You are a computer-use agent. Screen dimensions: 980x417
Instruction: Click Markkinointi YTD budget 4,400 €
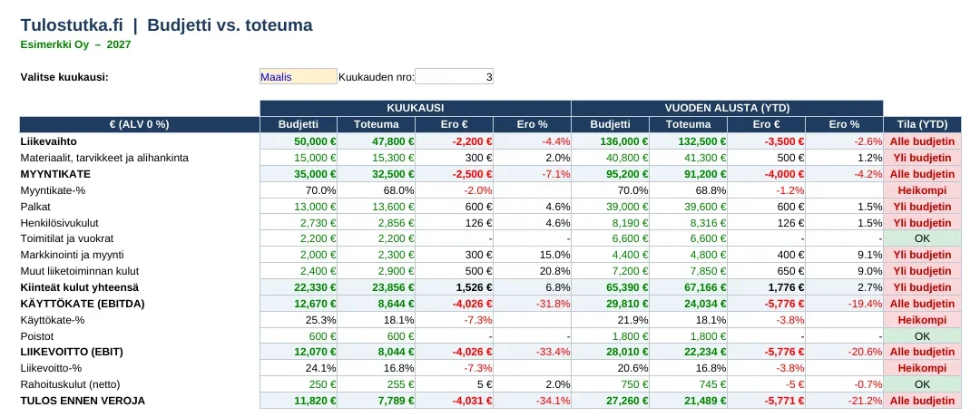pyautogui.click(x=610, y=255)
